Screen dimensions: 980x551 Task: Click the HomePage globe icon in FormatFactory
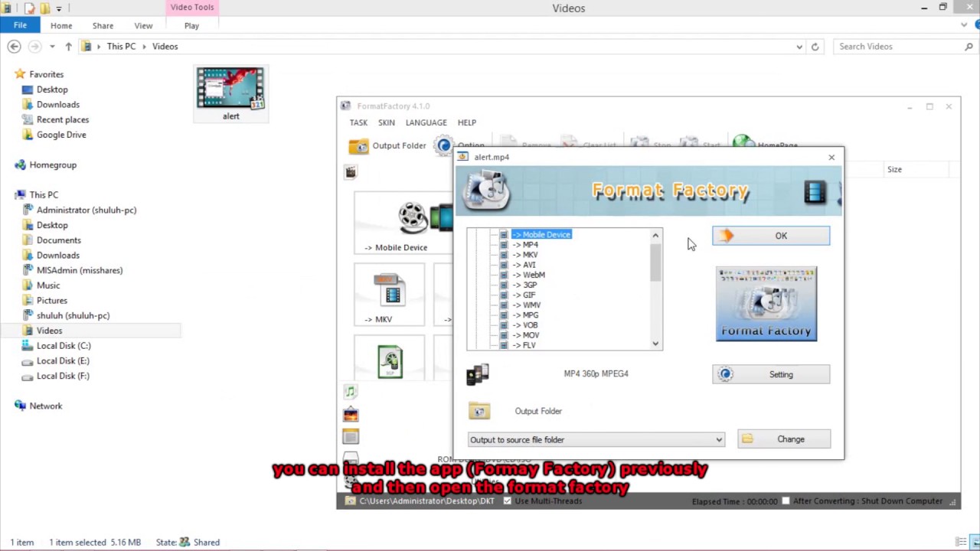click(743, 143)
